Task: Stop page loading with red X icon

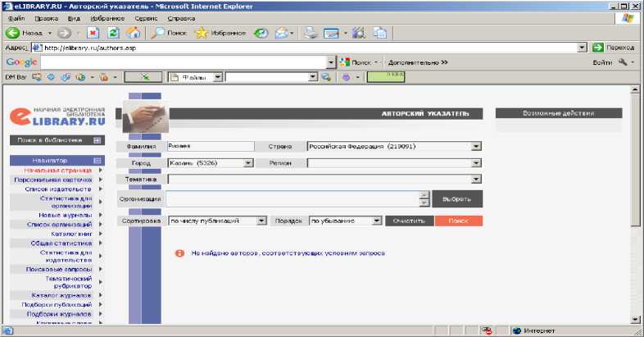Action: [93, 33]
